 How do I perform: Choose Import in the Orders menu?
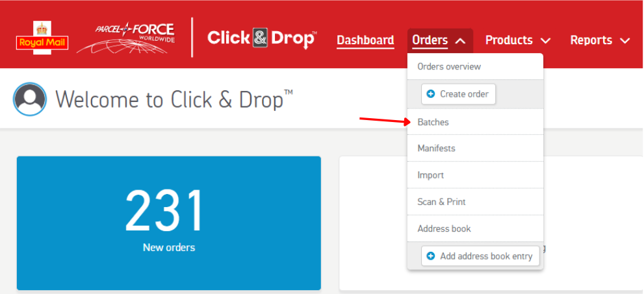point(475,175)
